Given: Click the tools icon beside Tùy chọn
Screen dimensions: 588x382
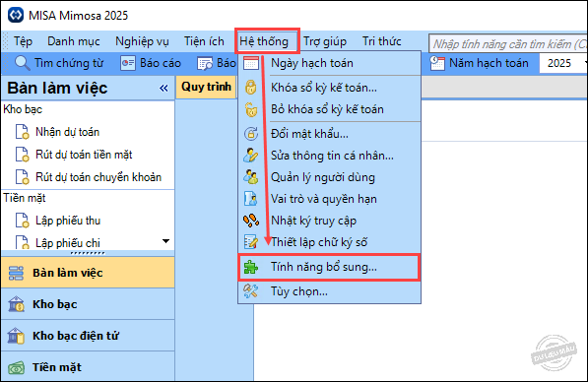Looking at the screenshot, I should [x=251, y=290].
